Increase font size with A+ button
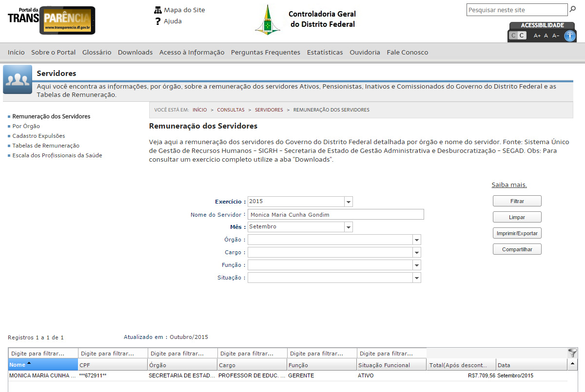This screenshot has width=585, height=392. [x=537, y=36]
